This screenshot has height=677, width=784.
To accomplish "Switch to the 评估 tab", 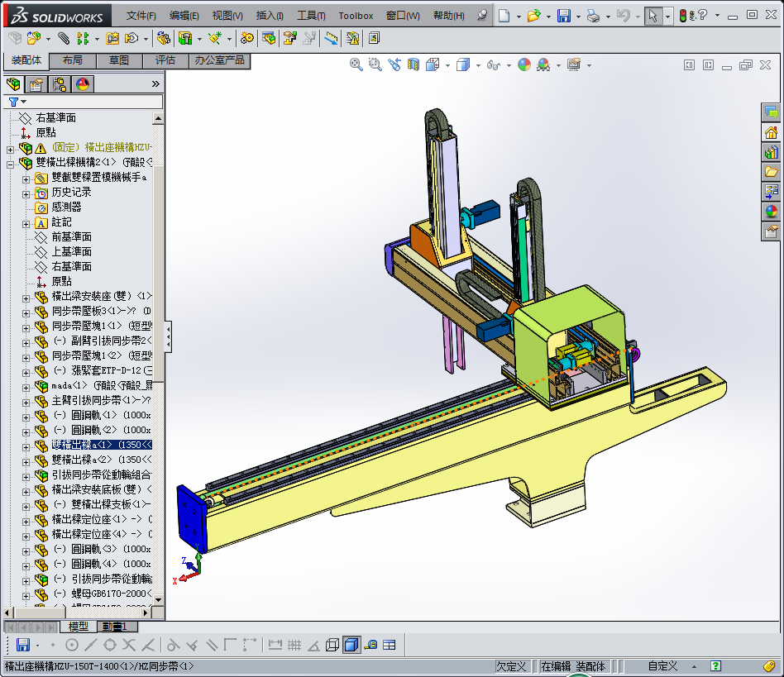I will point(165,60).
